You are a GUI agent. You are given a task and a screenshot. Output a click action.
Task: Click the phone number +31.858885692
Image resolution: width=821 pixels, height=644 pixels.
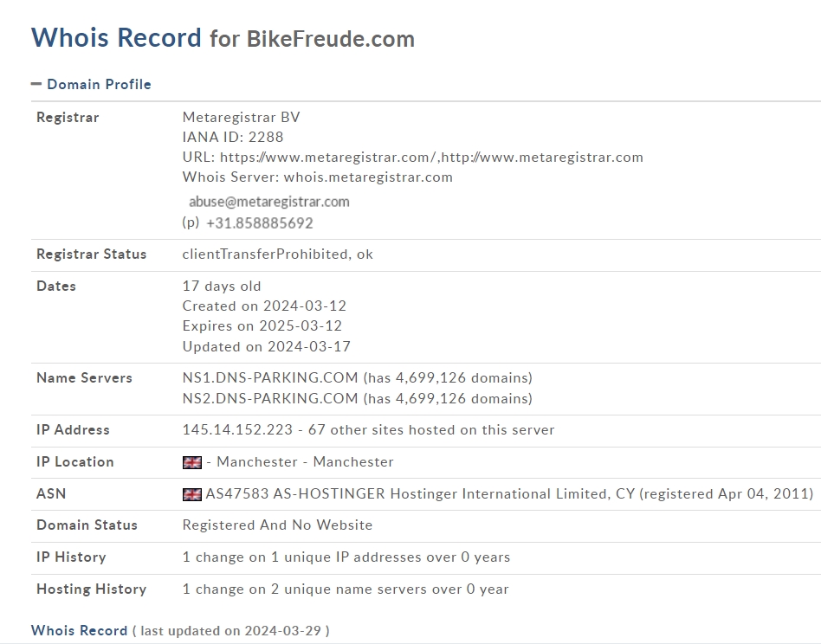[260, 223]
